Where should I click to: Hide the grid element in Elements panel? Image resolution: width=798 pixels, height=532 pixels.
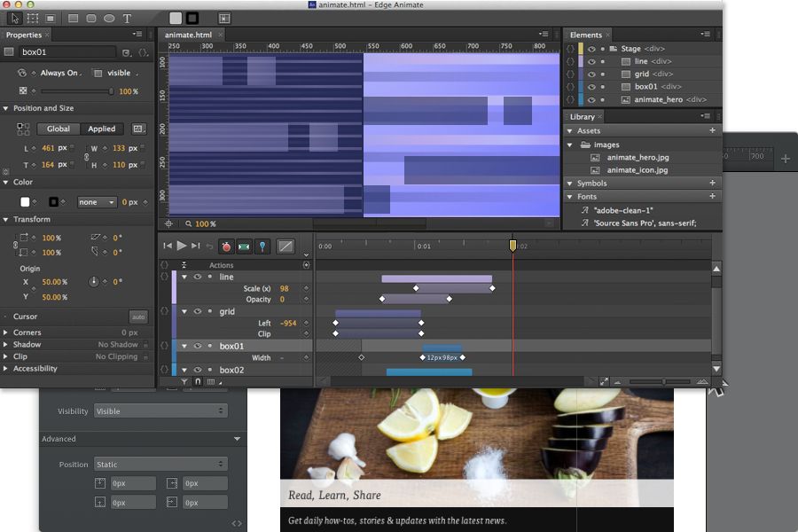[x=591, y=74]
